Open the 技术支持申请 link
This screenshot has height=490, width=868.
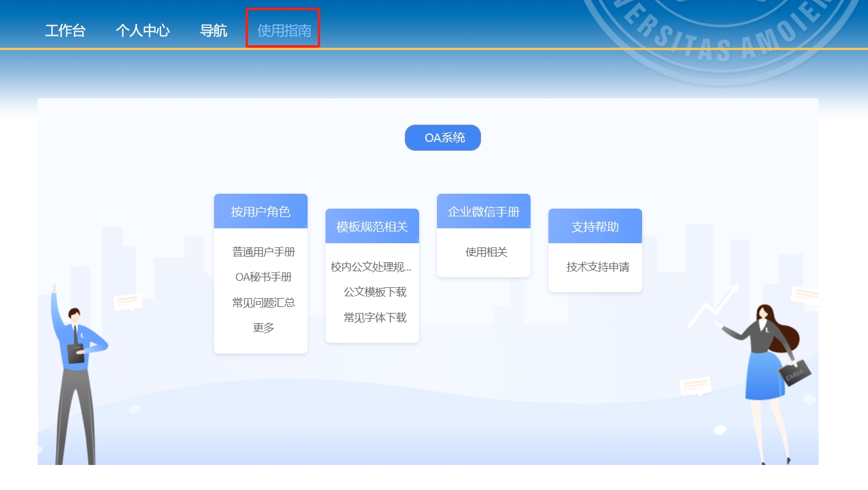[598, 267]
